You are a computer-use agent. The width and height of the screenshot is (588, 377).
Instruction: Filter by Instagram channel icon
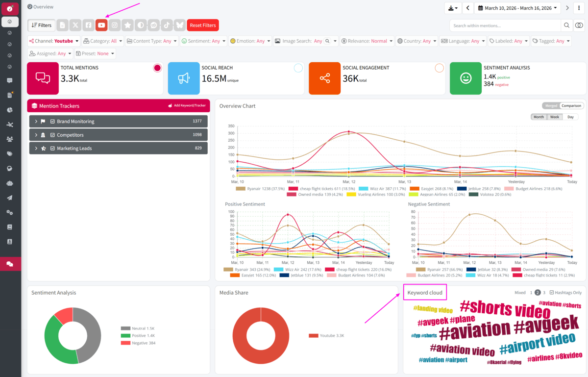(115, 25)
